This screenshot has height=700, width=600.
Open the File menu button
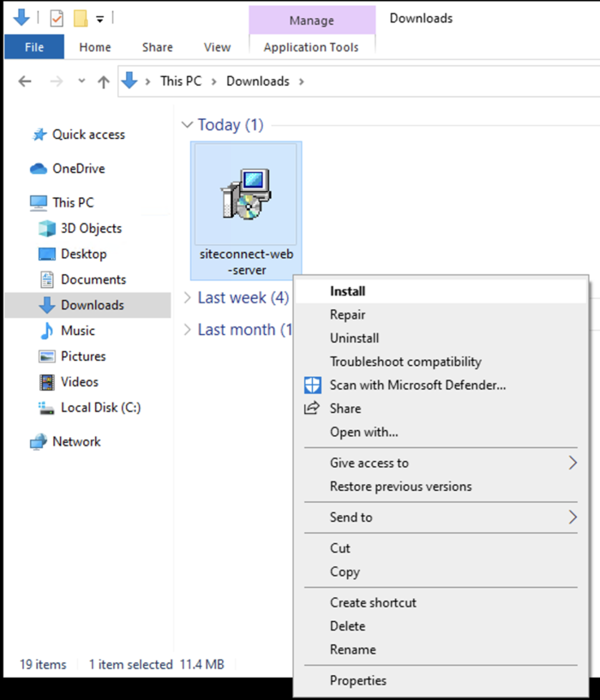[x=34, y=47]
